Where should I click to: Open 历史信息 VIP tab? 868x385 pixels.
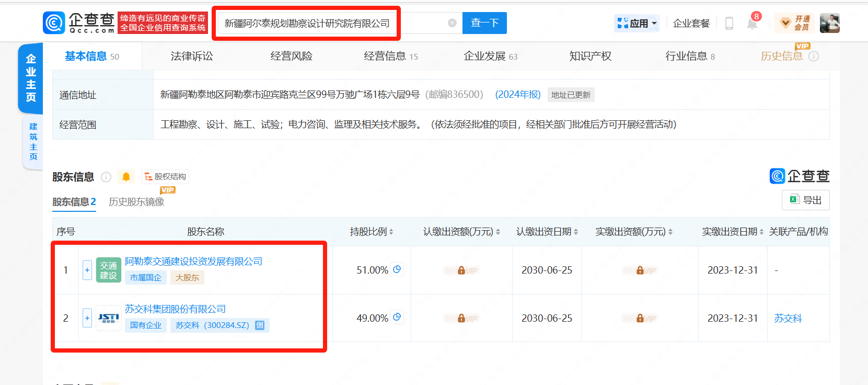782,56
